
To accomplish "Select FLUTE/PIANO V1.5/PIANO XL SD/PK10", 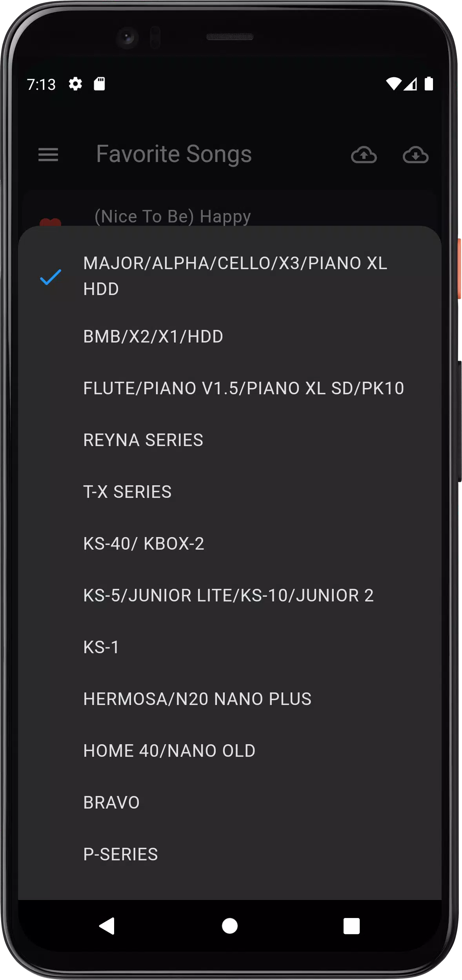I will click(x=230, y=388).
